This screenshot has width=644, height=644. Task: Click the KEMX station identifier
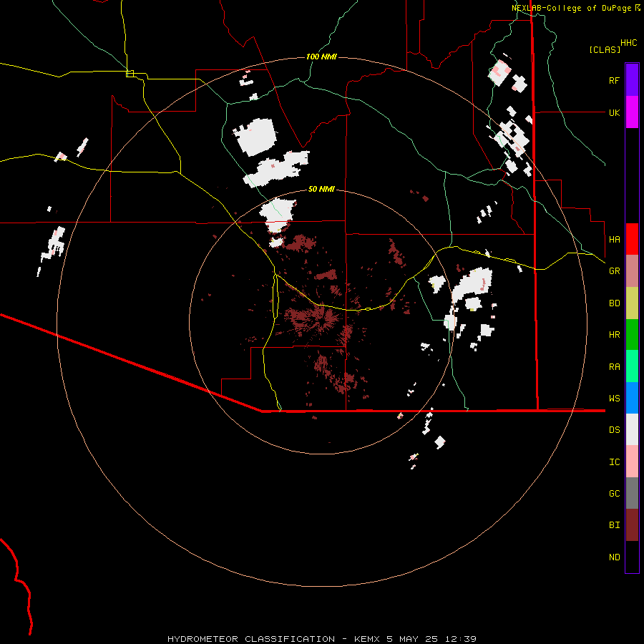(368, 639)
